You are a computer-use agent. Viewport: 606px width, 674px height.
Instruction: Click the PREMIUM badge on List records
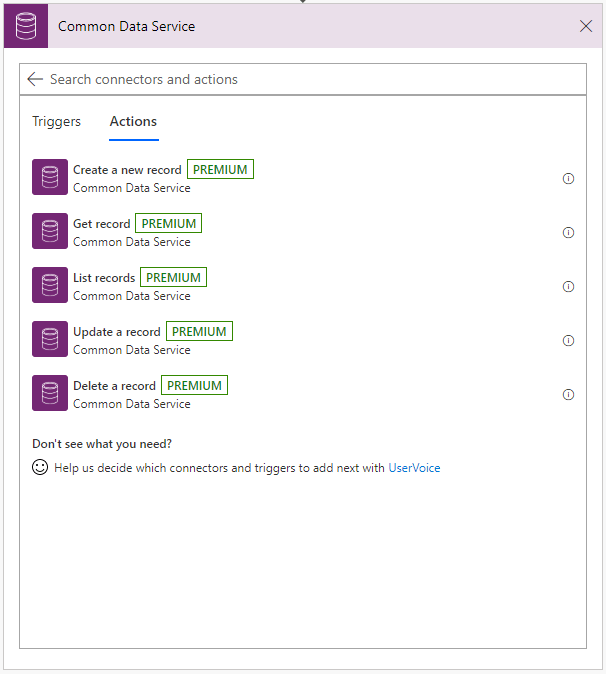pos(173,278)
